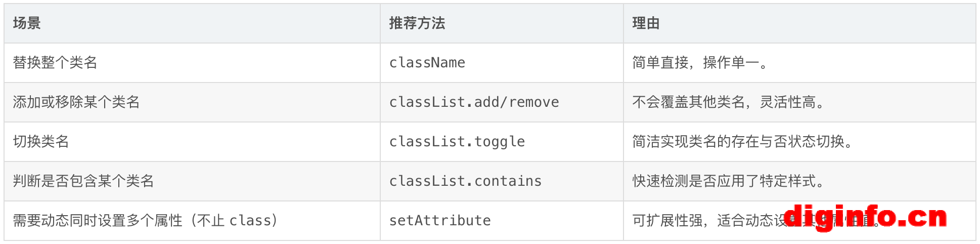Screen dimensions: 980x244
Task: Click the setAttribute code text
Action: [x=440, y=221]
